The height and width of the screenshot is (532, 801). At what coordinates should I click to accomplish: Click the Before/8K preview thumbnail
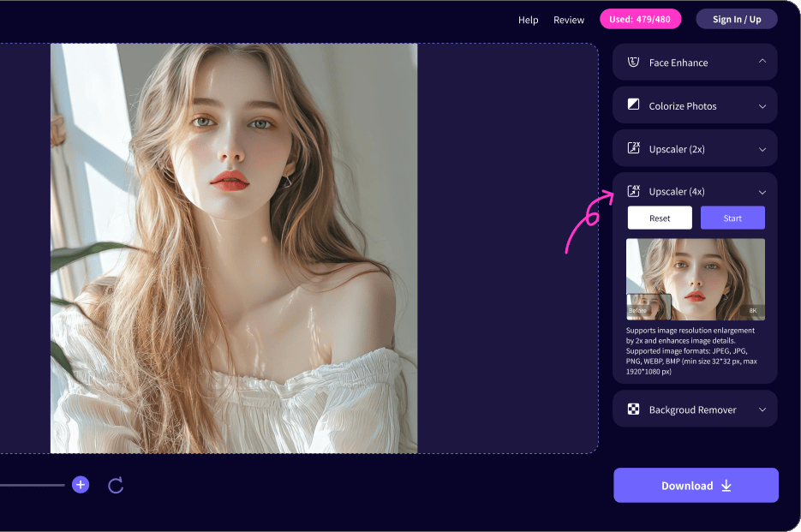click(695, 279)
